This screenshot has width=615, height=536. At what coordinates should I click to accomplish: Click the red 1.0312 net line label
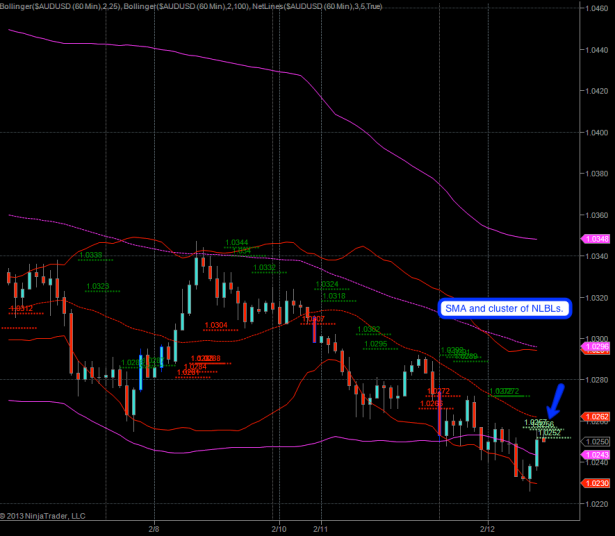click(x=21, y=309)
